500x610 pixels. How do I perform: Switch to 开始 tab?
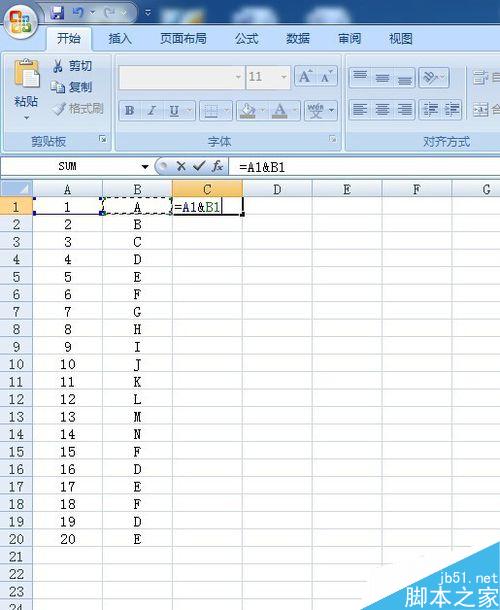(69, 39)
